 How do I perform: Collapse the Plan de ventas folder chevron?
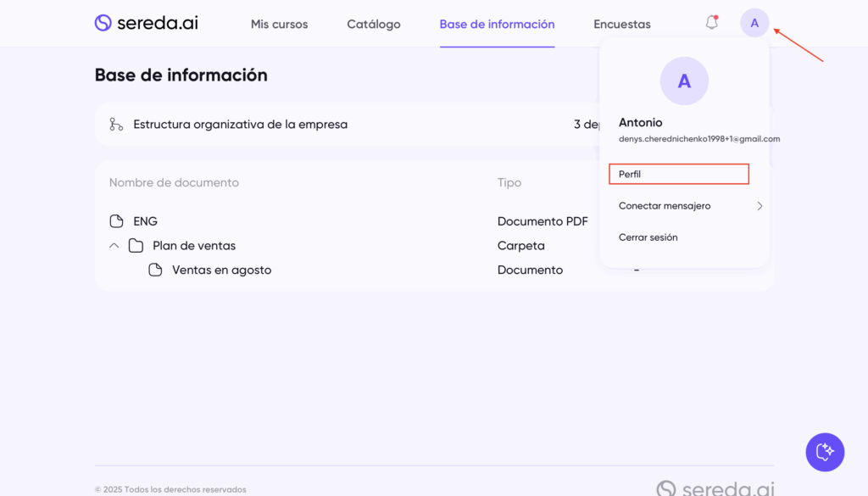tap(114, 246)
